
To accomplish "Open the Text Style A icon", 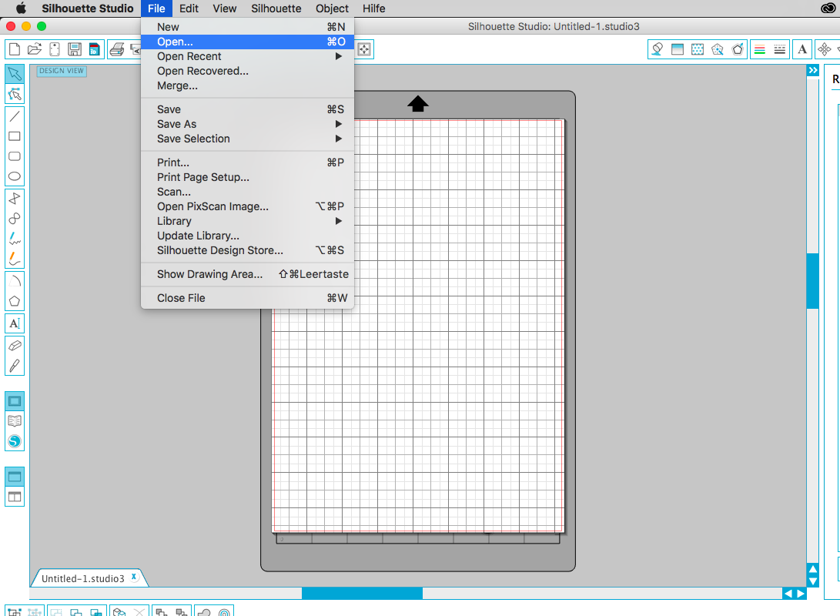I will pos(802,49).
